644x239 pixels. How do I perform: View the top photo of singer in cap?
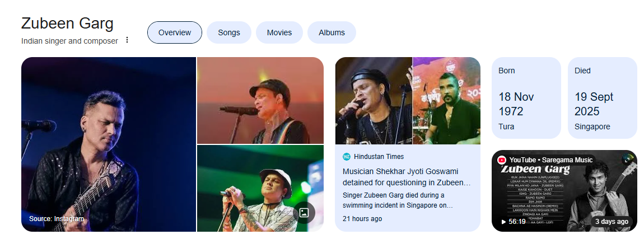(260, 101)
